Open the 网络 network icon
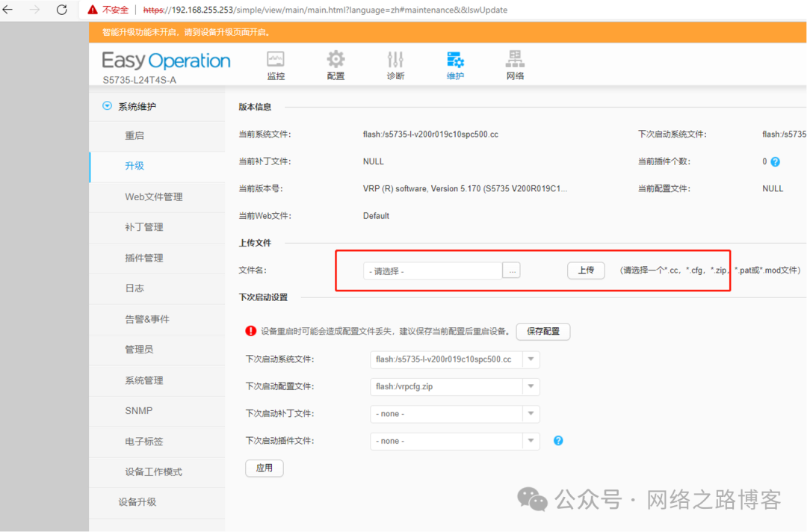Viewport: 807px width, 532px height. (515, 60)
